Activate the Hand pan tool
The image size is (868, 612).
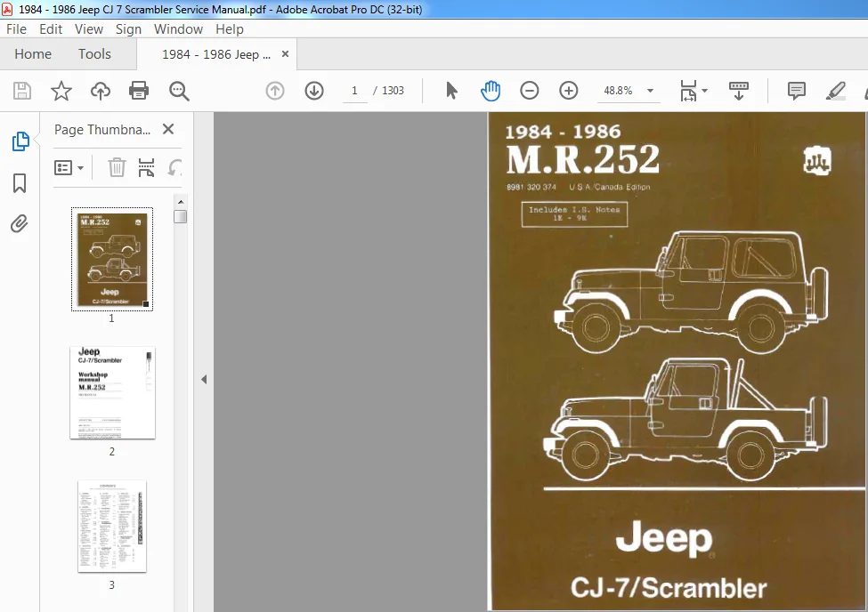[x=490, y=91]
